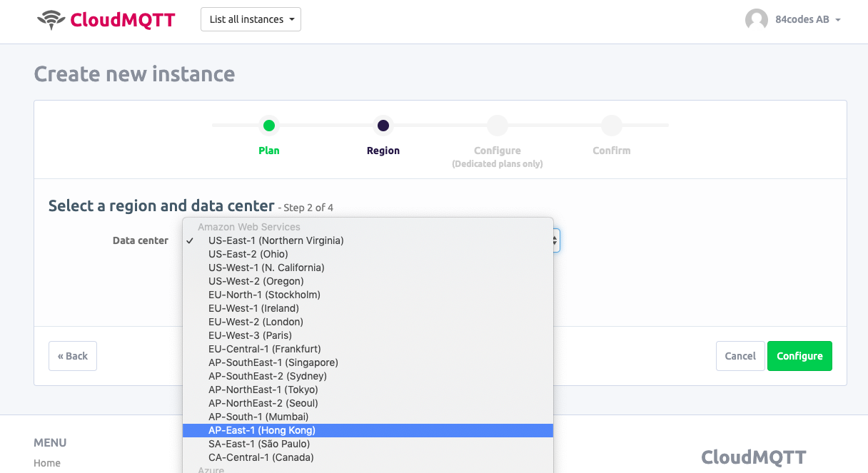Choose EU-Central-1 (Frankfurt) option
This screenshot has height=473, width=868.
pyautogui.click(x=368, y=349)
